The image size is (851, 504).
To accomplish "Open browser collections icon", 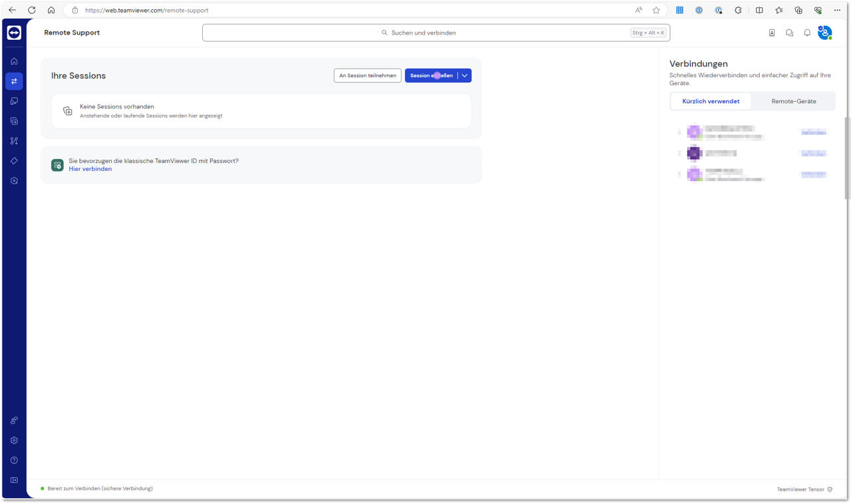I will (798, 10).
